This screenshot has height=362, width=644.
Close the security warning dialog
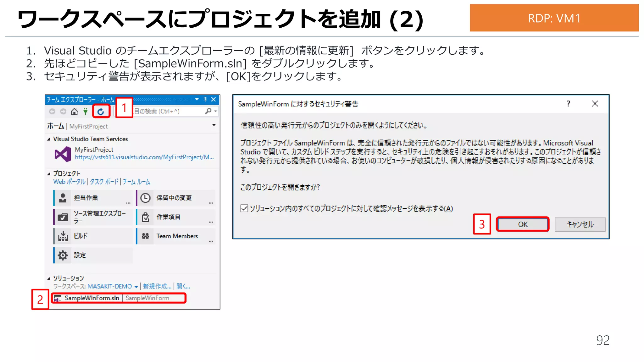[595, 104]
